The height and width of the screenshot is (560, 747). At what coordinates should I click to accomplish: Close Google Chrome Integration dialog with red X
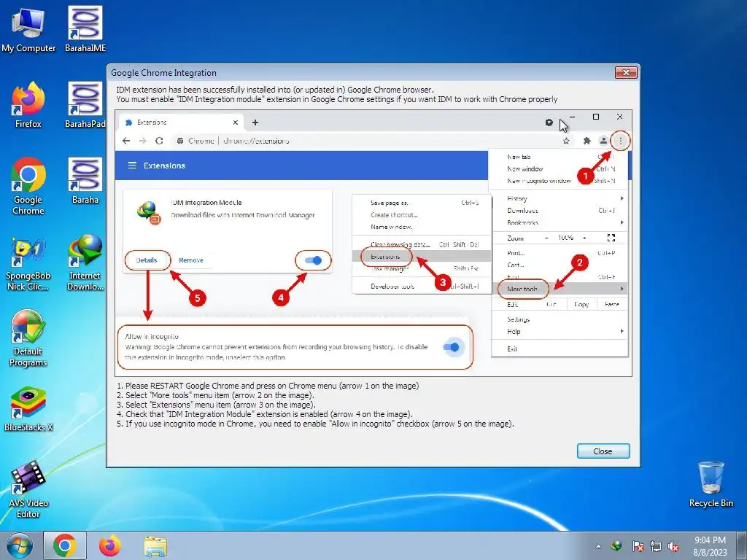626,72
